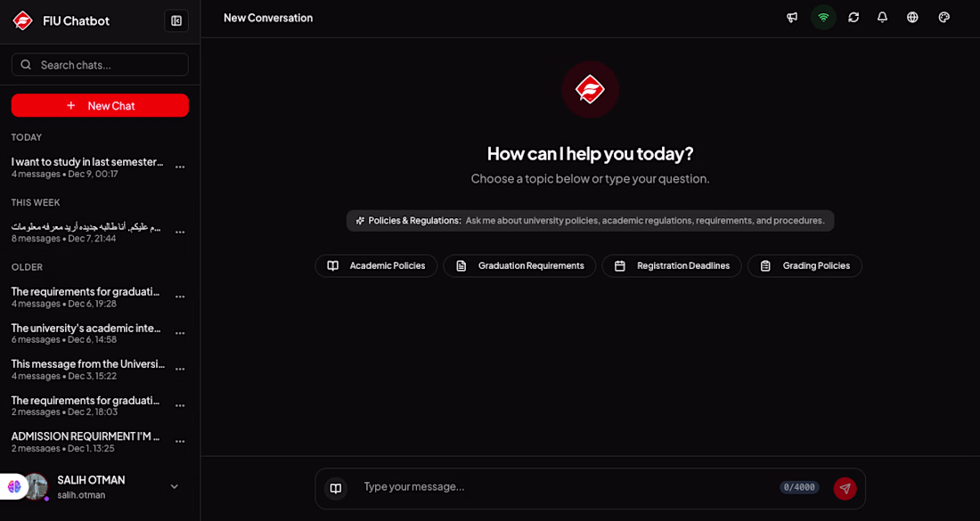980x521 pixels.
Task: Click the TODAY section header
Action: pos(26,137)
